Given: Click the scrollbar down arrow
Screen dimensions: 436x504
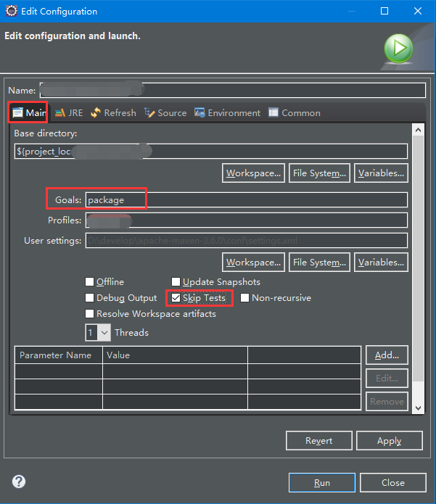Looking at the screenshot, I should 418,408.
